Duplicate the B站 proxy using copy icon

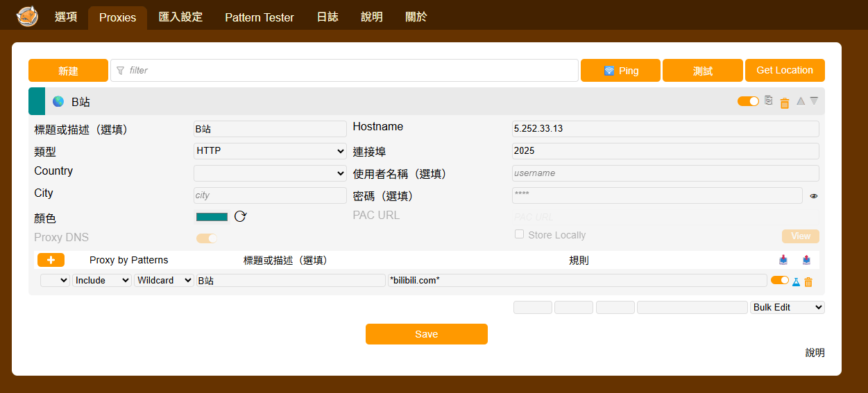768,101
